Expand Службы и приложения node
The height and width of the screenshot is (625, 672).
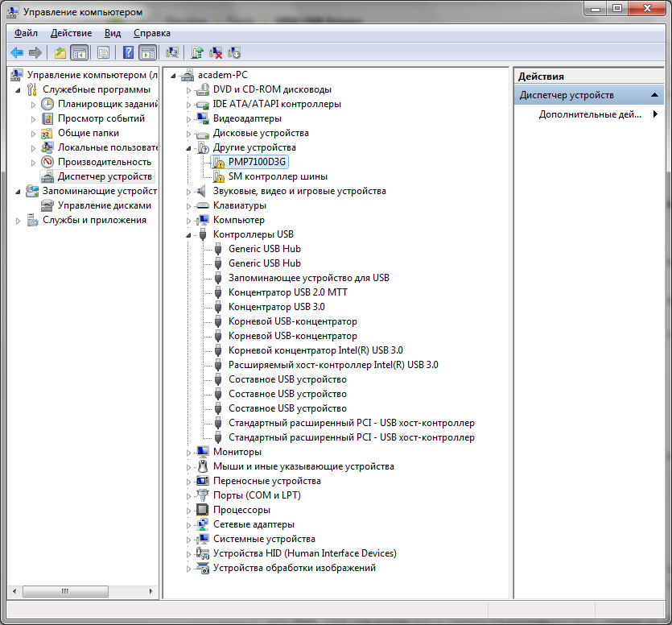pyautogui.click(x=18, y=221)
